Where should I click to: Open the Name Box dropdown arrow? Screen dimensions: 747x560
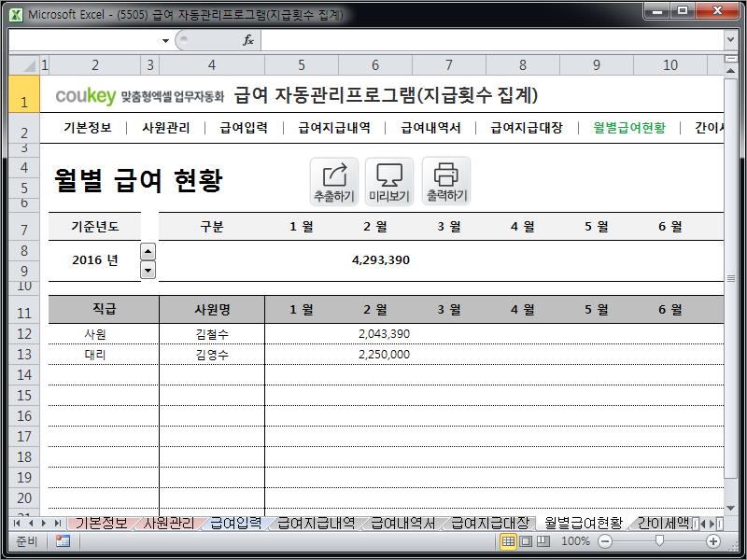(165, 40)
